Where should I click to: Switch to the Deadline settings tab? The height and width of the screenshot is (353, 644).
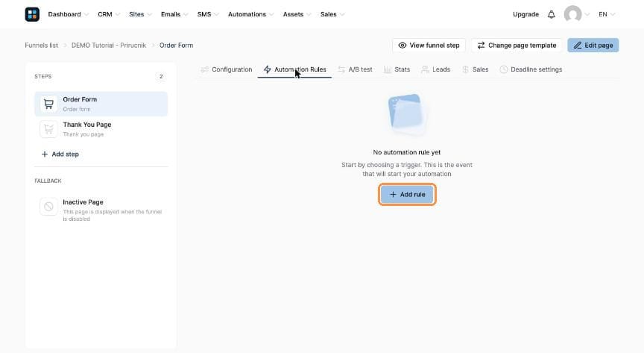pos(531,69)
